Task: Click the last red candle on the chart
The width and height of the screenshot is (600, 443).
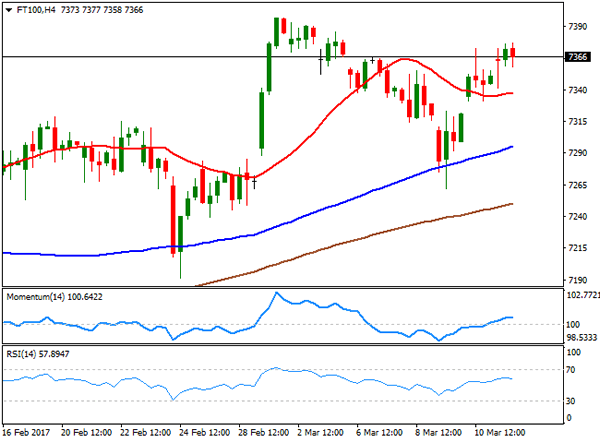Action: click(x=513, y=53)
